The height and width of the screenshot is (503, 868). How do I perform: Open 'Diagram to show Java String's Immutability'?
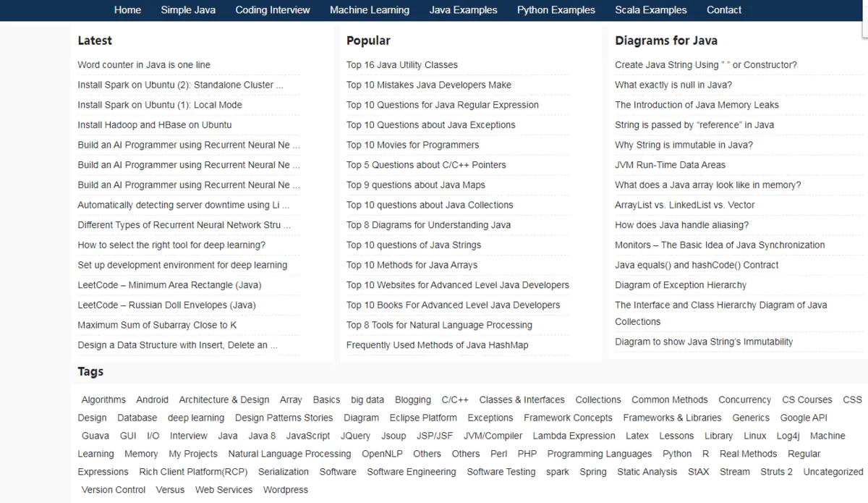tap(704, 342)
